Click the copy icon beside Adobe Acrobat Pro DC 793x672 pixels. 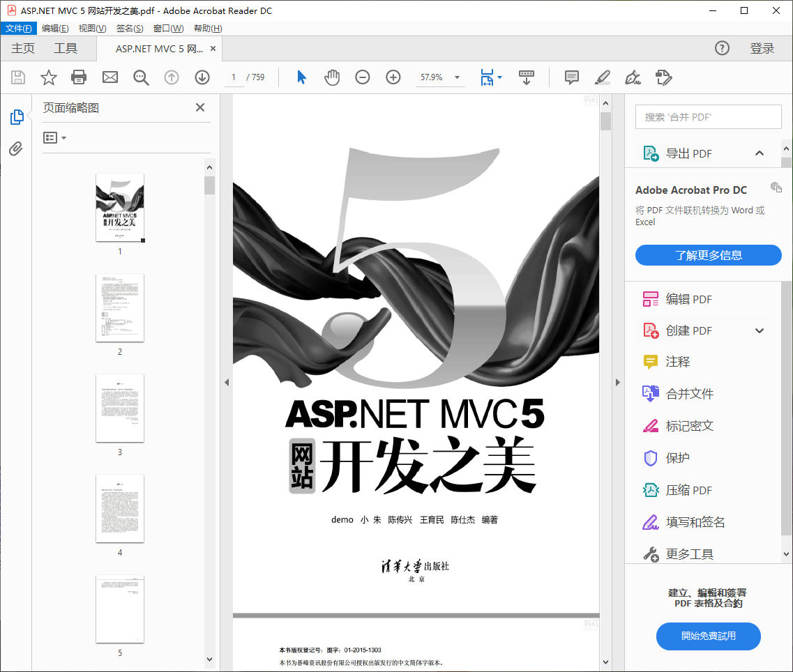tap(776, 187)
